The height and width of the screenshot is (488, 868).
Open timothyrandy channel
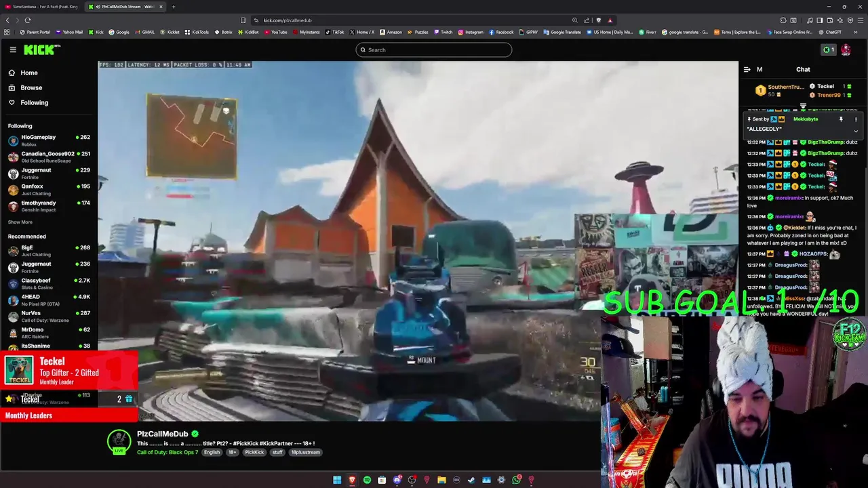tap(49, 206)
